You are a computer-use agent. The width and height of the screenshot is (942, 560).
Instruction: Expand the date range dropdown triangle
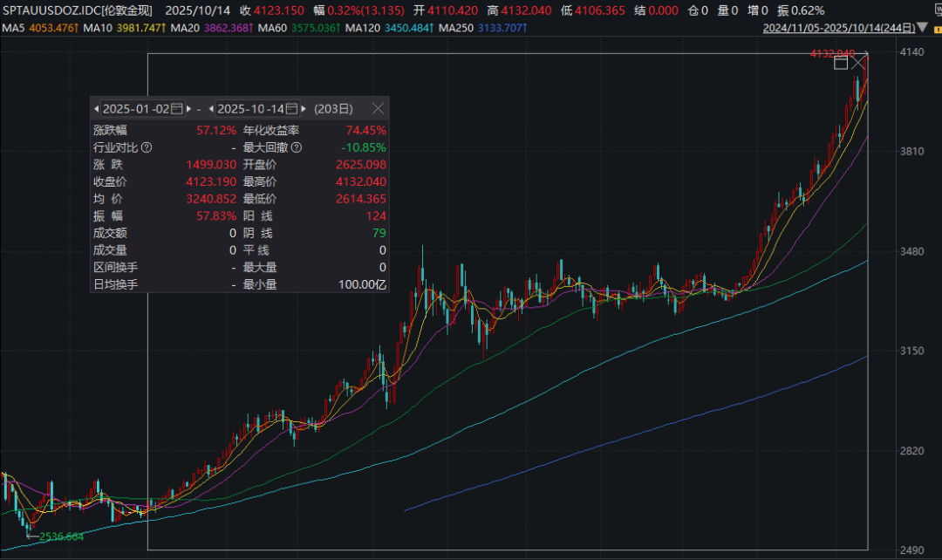click(x=922, y=28)
